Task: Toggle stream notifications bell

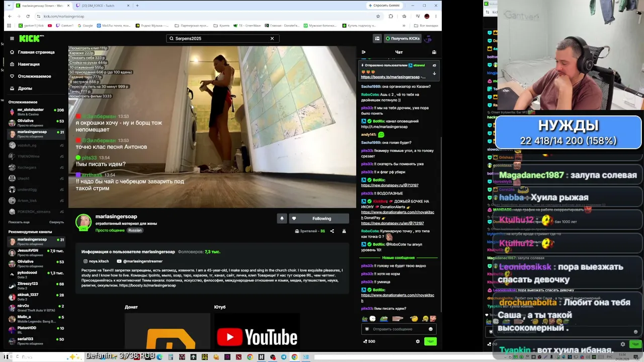Action: [282, 219]
